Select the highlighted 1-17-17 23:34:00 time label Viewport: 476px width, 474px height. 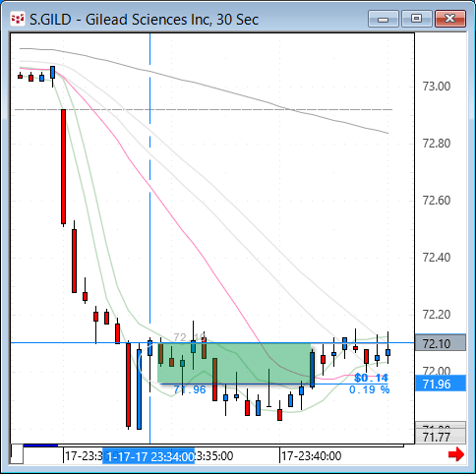(149, 456)
